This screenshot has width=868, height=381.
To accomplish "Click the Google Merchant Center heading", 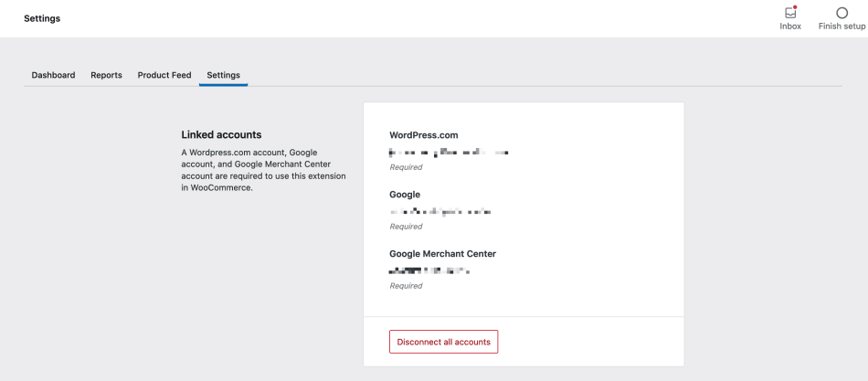I will (x=442, y=254).
